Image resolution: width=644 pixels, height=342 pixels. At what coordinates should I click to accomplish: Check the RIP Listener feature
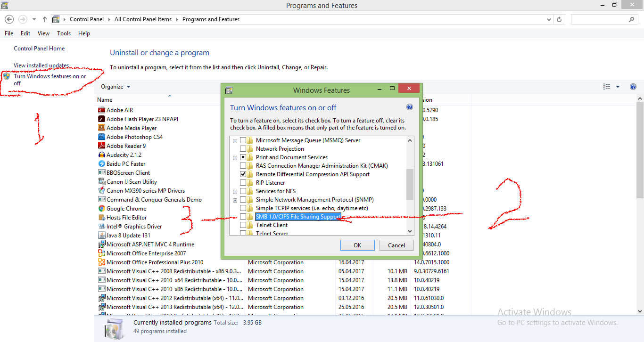pos(243,183)
